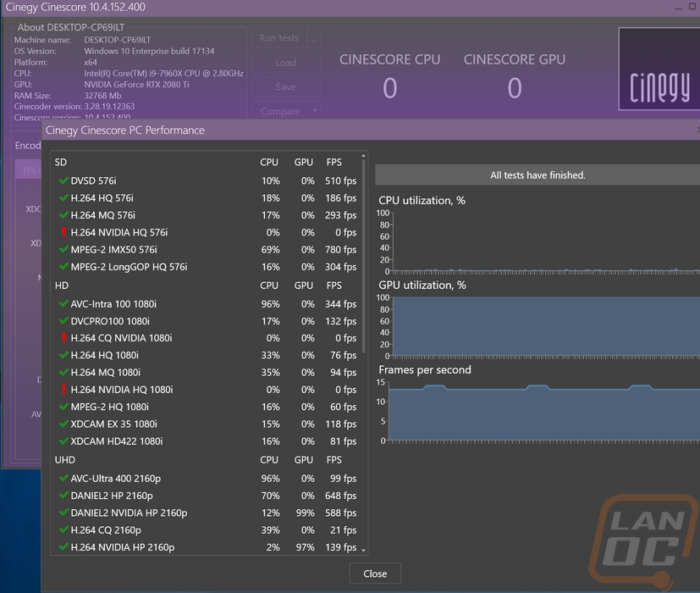Open the Compare dropdown arrow
Image resolution: width=700 pixels, height=593 pixels.
[x=315, y=111]
